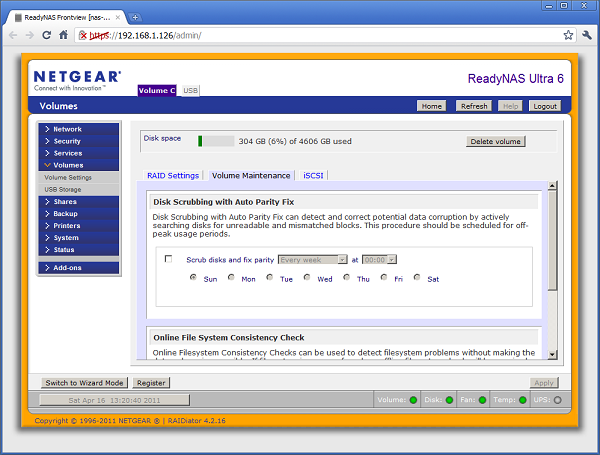Click the Fan status green light
Screen dimensions: 600x455
coord(482,400)
